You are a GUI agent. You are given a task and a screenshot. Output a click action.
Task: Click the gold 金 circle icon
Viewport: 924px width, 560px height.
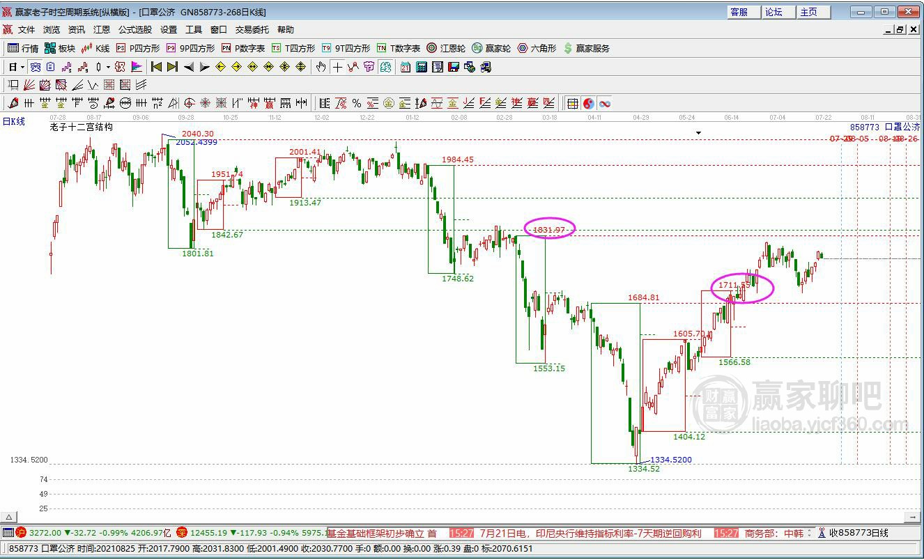coord(389,103)
